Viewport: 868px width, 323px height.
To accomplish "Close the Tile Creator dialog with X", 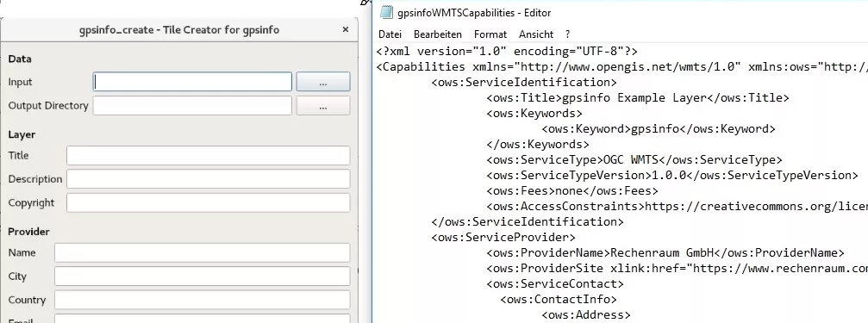I will pyautogui.click(x=346, y=29).
